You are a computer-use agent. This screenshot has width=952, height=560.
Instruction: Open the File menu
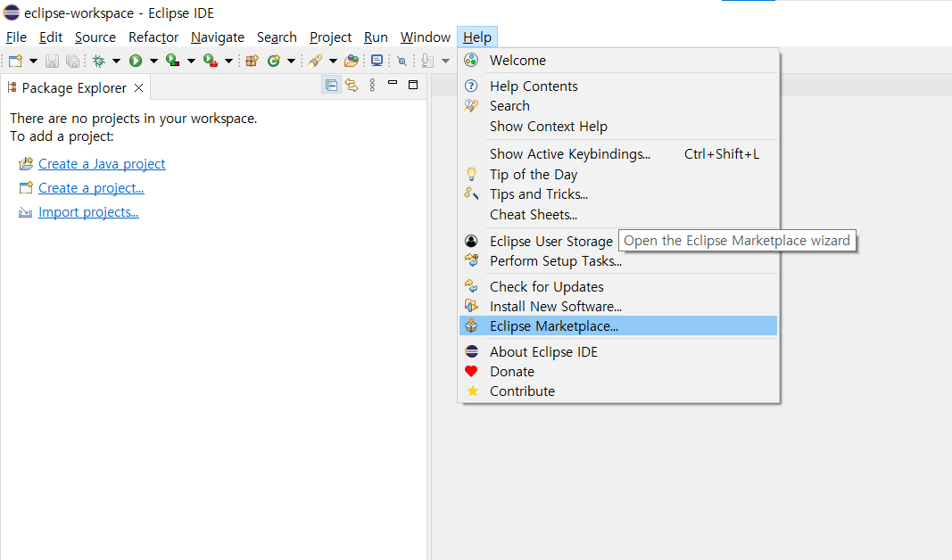pyautogui.click(x=16, y=37)
